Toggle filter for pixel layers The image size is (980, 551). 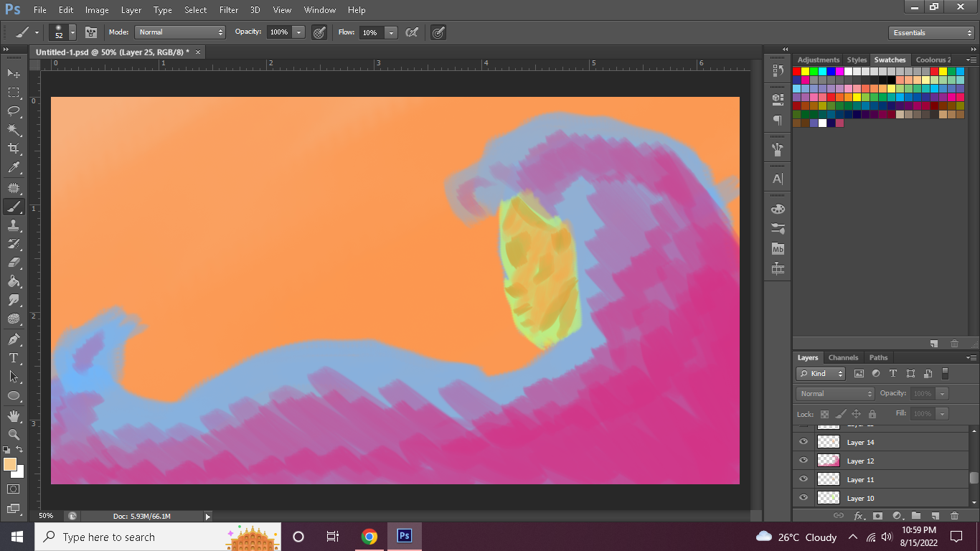(859, 374)
